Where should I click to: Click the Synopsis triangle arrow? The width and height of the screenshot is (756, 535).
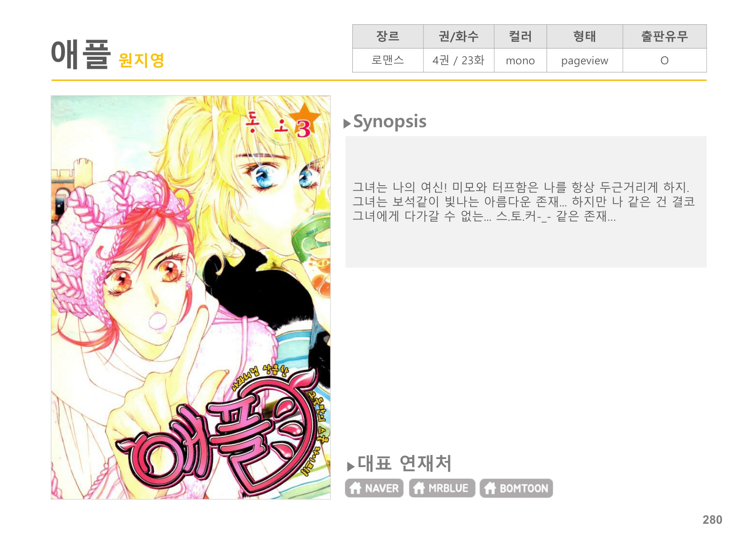tap(347, 124)
